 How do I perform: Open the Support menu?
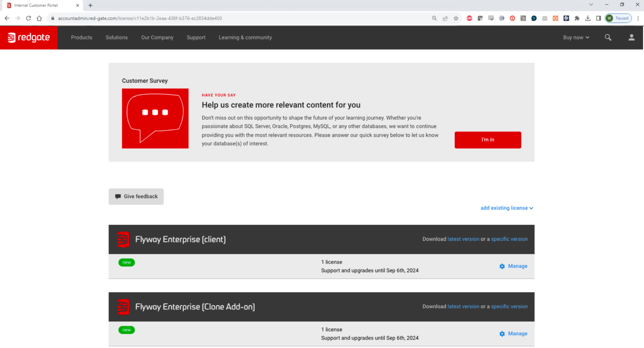point(196,37)
